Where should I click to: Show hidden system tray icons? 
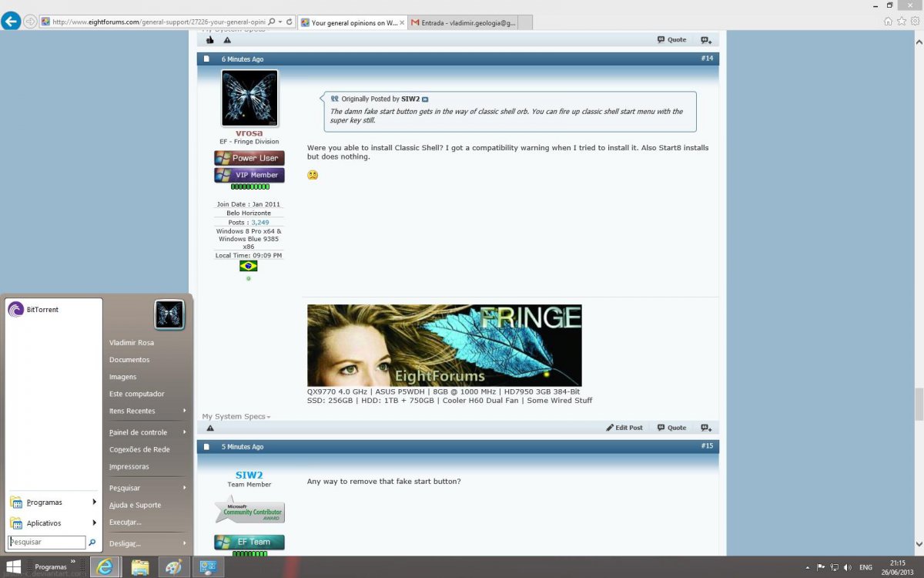[808, 567]
